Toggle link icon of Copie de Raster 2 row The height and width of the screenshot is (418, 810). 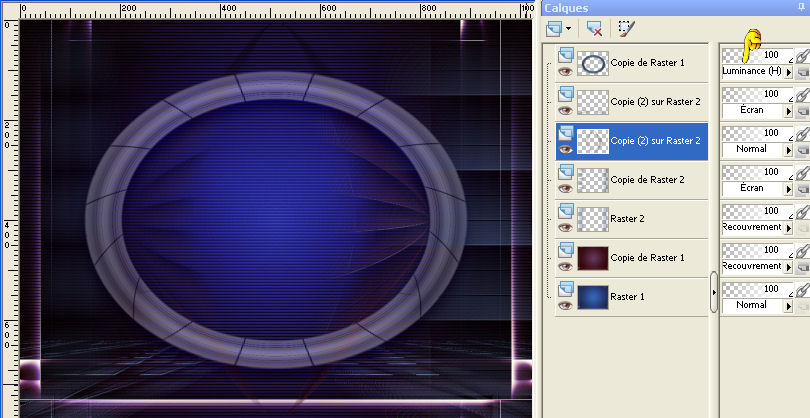coord(802,172)
